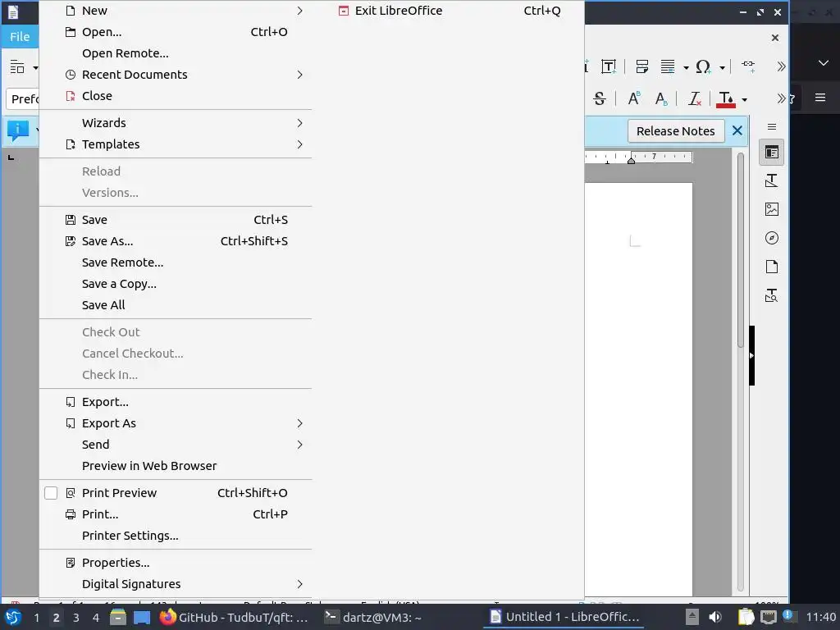Viewport: 840px width, 630px height.
Task: Choose Open... from the File menu
Action: 176,32
